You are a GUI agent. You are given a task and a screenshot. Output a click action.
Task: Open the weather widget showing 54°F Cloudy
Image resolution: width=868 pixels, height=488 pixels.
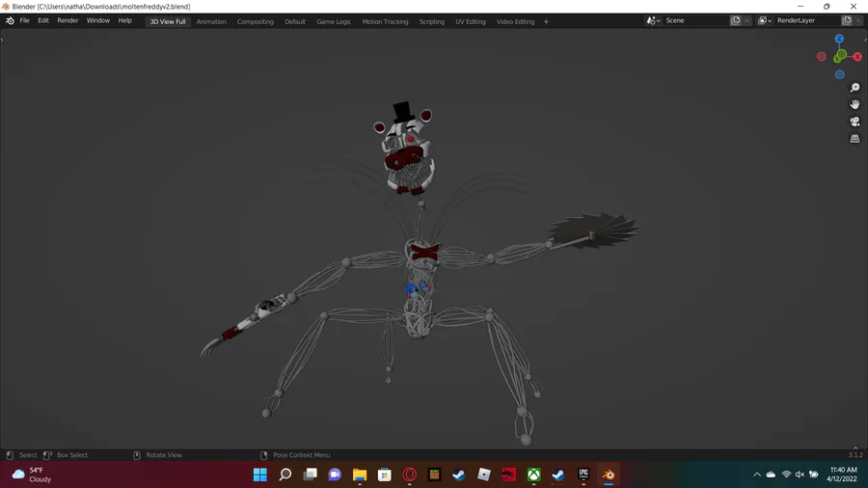click(32, 474)
